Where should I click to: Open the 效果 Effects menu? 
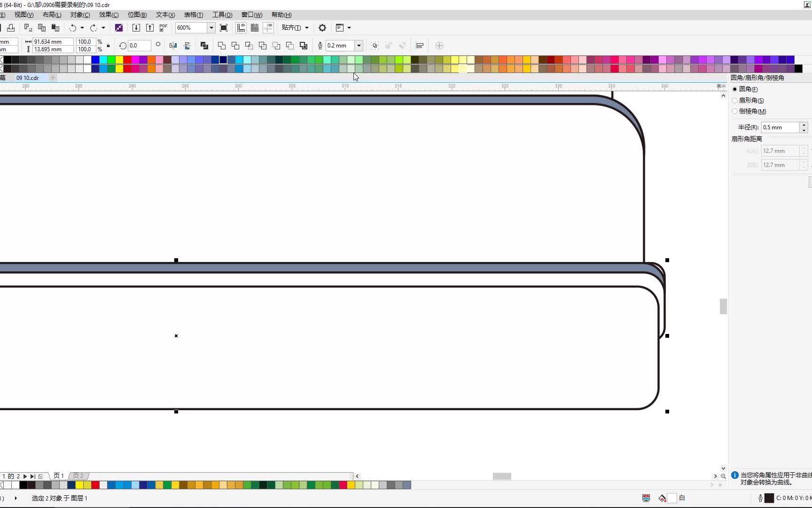[x=109, y=15]
